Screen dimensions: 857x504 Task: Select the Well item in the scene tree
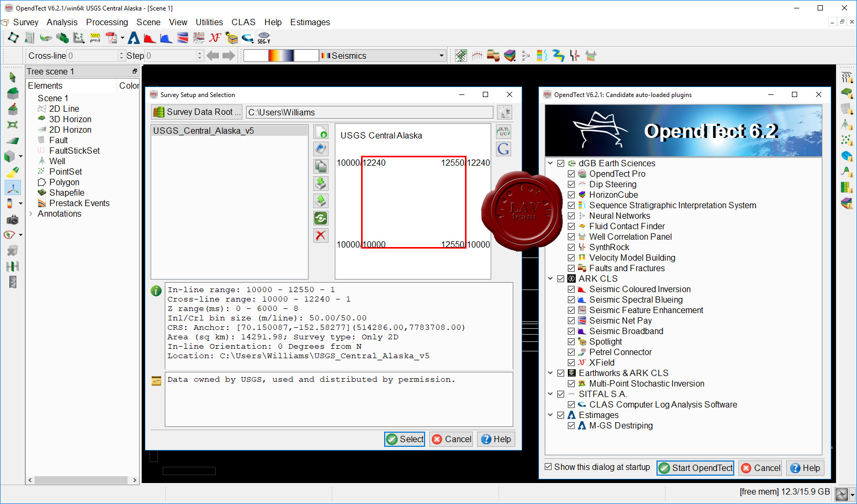click(57, 162)
